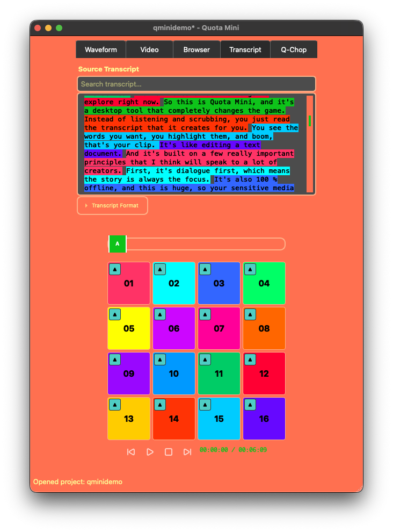393x532 pixels.
Task: Trigger pad 15
Action: coord(219,419)
